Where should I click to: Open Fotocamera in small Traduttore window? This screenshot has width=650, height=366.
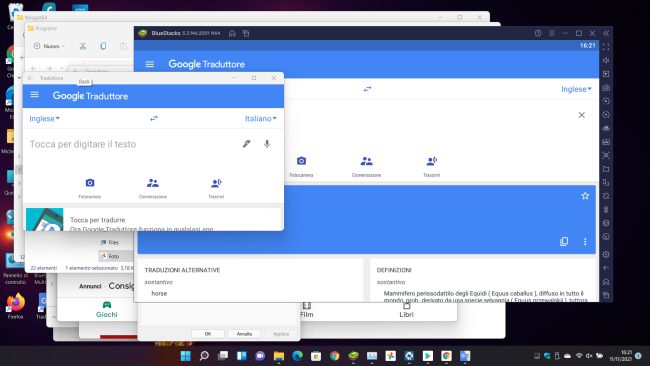[x=90, y=188]
